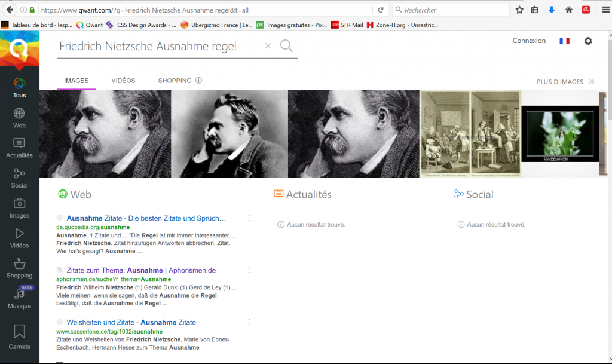Click the Qwant search query field
The width and height of the screenshot is (612, 364).
pyautogui.click(x=159, y=46)
